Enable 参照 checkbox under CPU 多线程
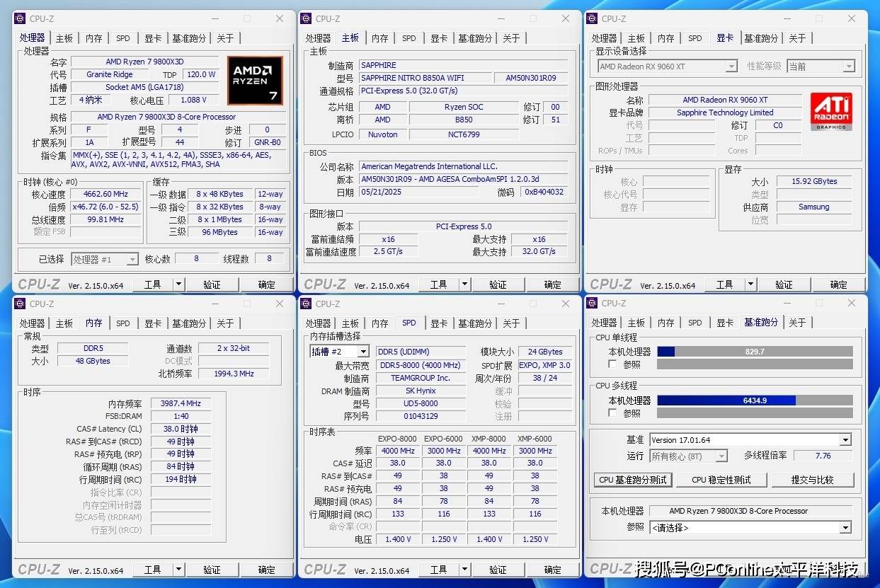The width and height of the screenshot is (880, 588). point(612,413)
